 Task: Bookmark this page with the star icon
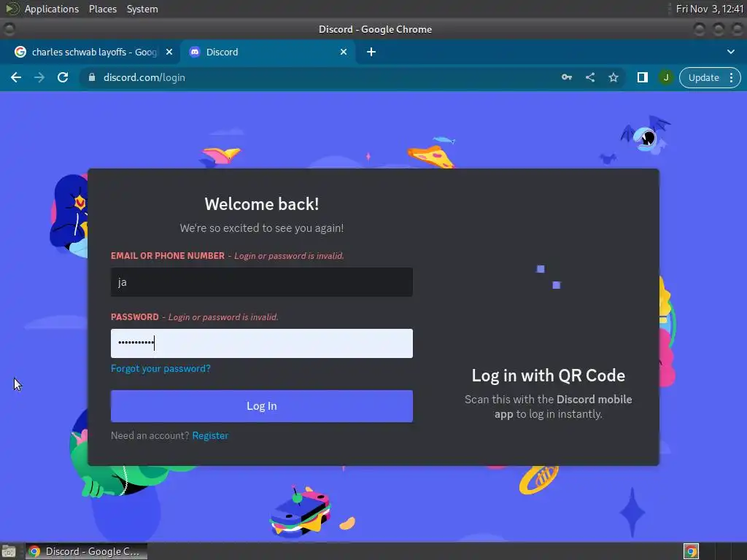pyautogui.click(x=613, y=77)
